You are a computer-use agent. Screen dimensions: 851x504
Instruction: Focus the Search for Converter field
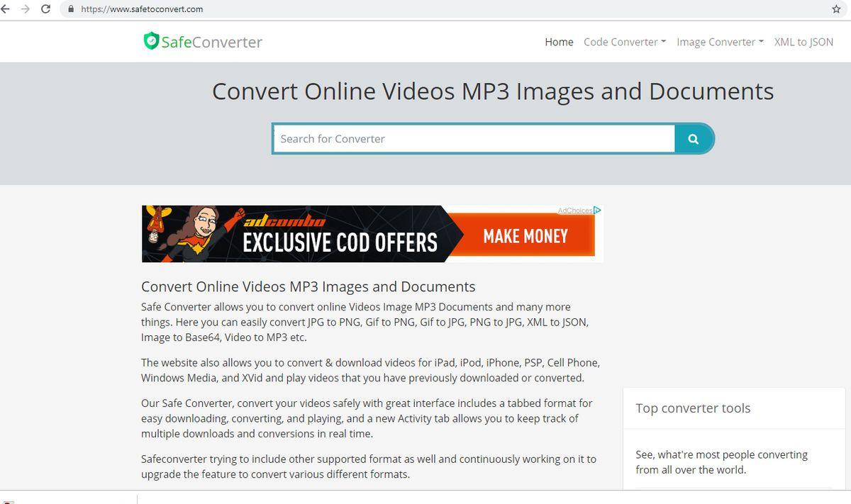(473, 139)
